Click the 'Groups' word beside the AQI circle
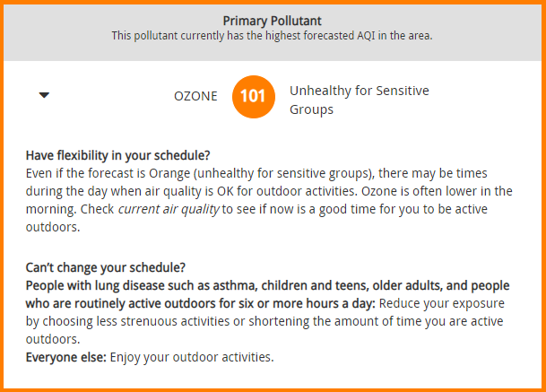This screenshot has height=392, width=546. click(311, 109)
